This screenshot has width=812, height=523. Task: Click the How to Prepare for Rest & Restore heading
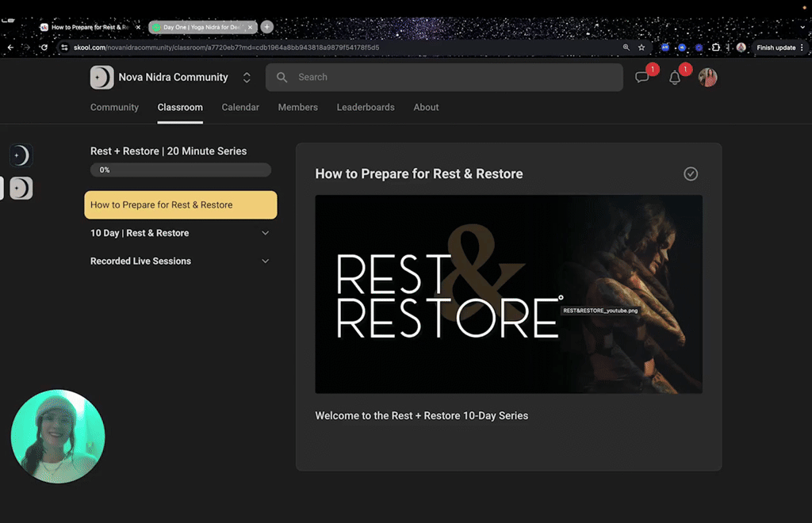coord(419,174)
